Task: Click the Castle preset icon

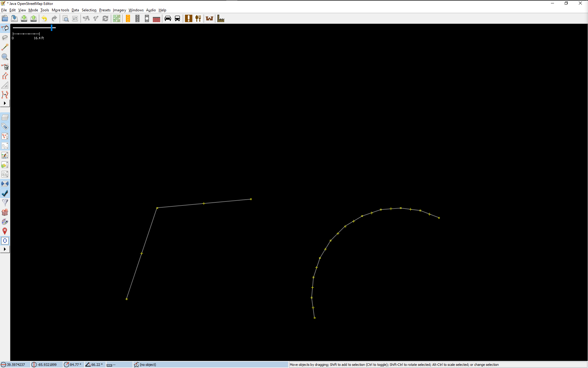Action: point(209,19)
